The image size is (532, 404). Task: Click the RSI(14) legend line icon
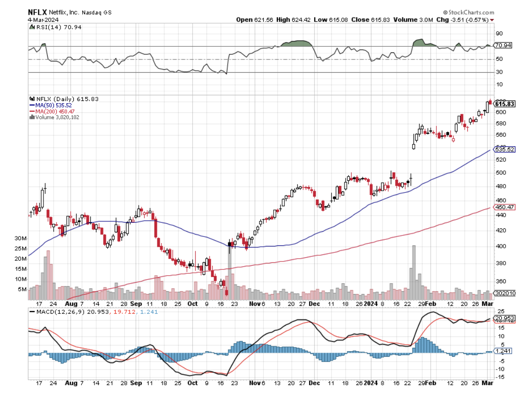click(32, 27)
